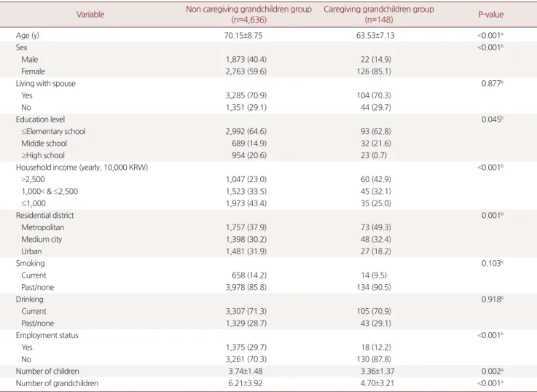The height and width of the screenshot is (392, 537).
Task: Select the Number of grandchildren label
Action: coord(57,383)
